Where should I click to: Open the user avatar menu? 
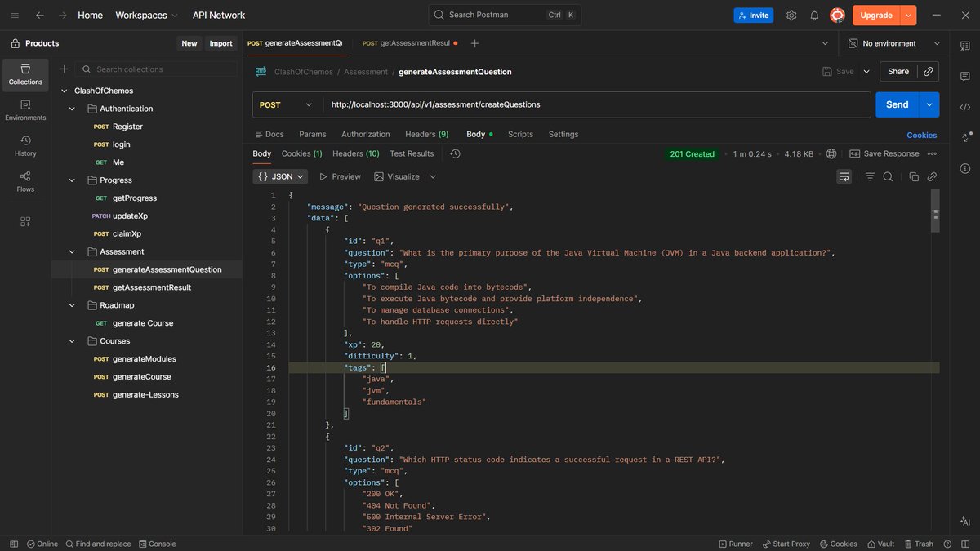837,15
